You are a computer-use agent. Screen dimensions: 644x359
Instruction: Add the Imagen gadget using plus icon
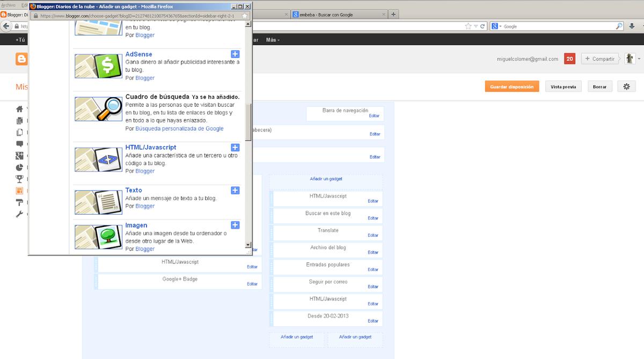pyautogui.click(x=235, y=225)
